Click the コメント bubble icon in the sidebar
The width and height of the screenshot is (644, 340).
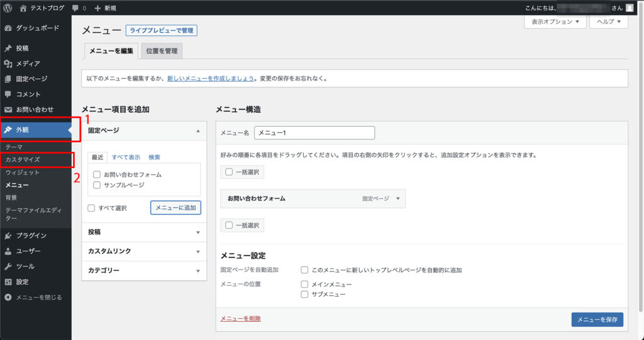(8, 94)
